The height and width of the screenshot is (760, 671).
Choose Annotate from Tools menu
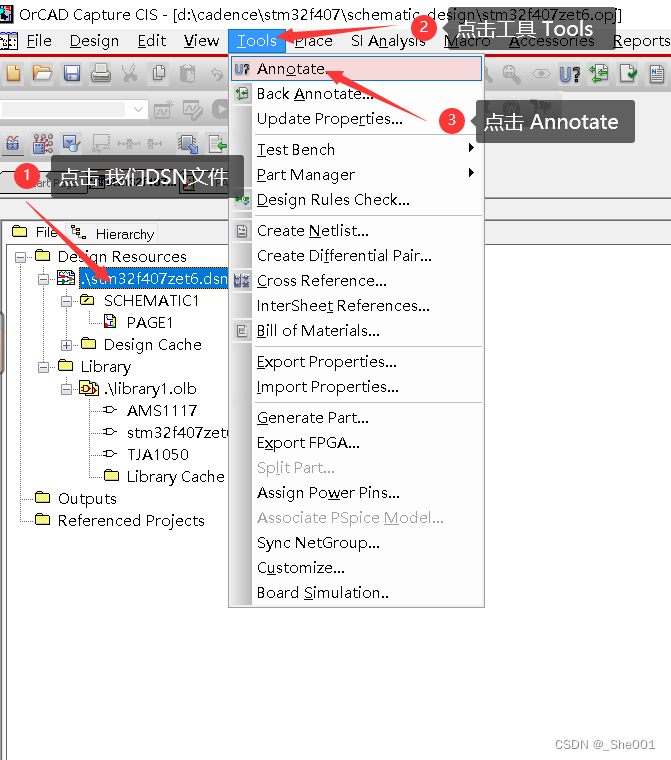(357, 68)
